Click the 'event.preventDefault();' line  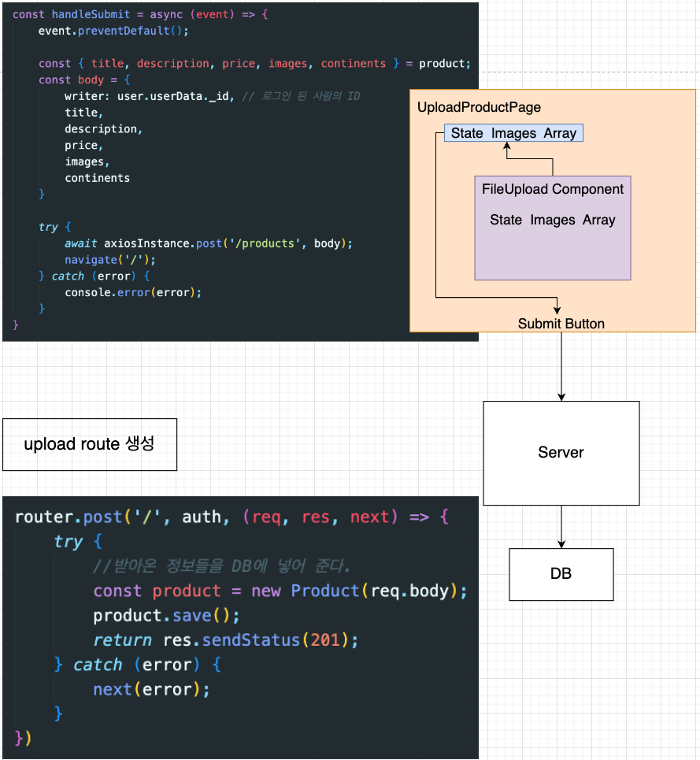(x=113, y=31)
